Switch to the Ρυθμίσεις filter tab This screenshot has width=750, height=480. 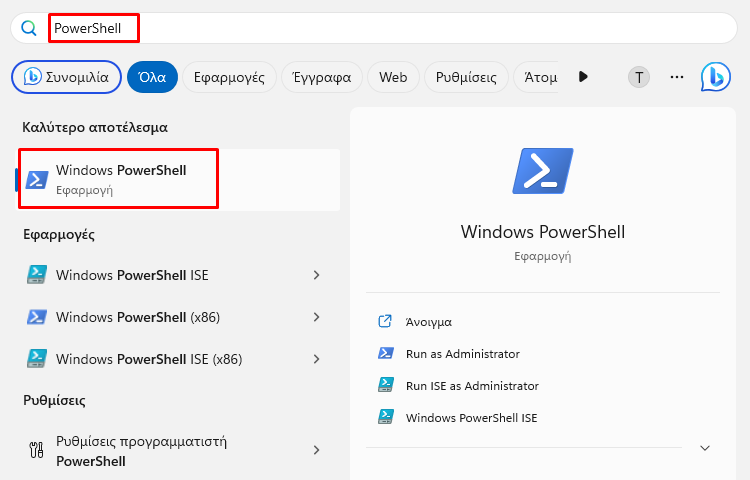[466, 77]
